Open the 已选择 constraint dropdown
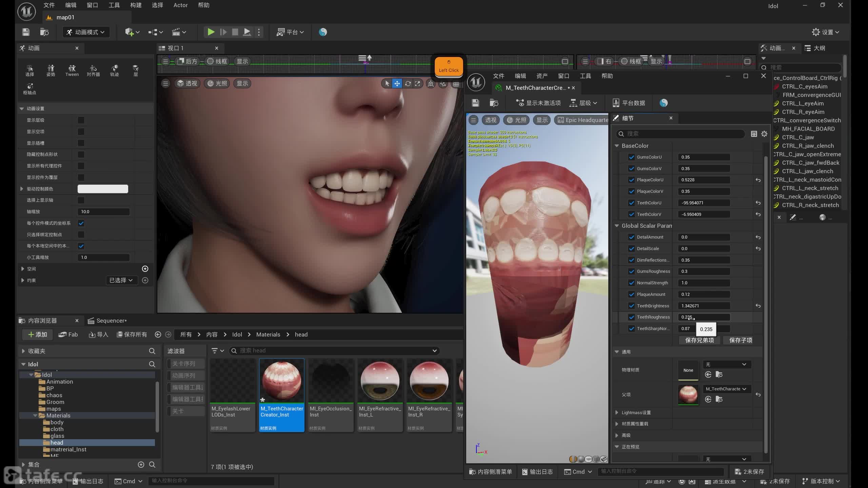The image size is (868, 488). coord(121,280)
